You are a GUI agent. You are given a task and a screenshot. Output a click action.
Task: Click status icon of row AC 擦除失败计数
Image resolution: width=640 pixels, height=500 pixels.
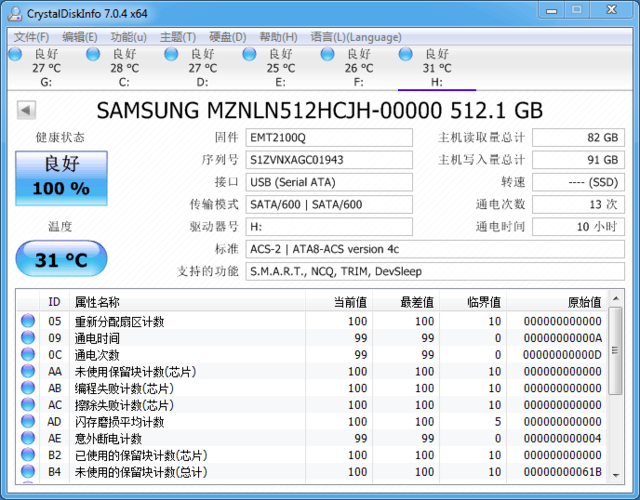[x=28, y=404]
